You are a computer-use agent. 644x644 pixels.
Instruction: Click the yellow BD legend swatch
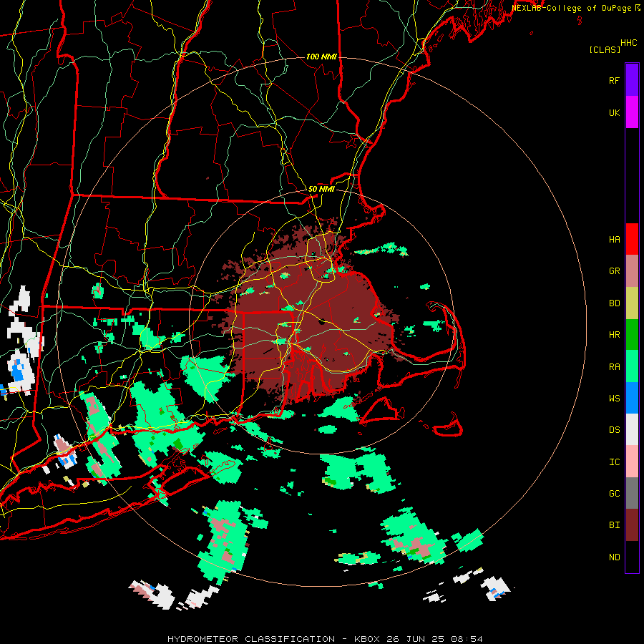click(x=632, y=303)
